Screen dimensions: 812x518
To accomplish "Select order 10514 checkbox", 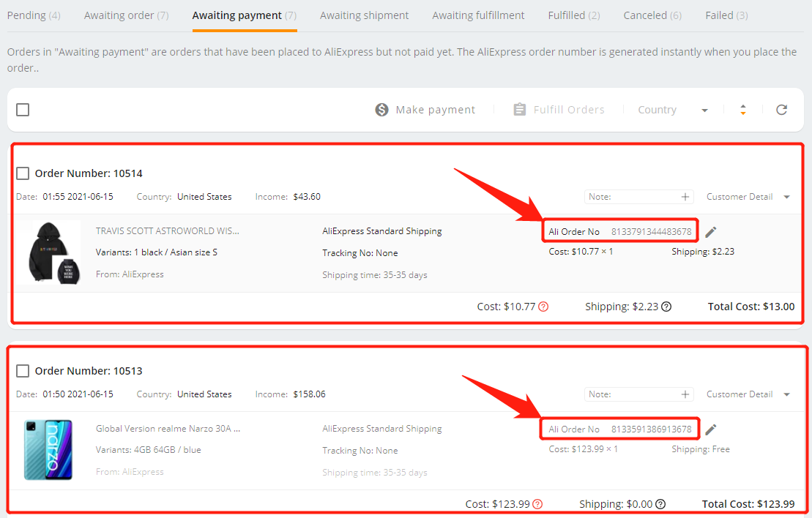I will coord(23,173).
